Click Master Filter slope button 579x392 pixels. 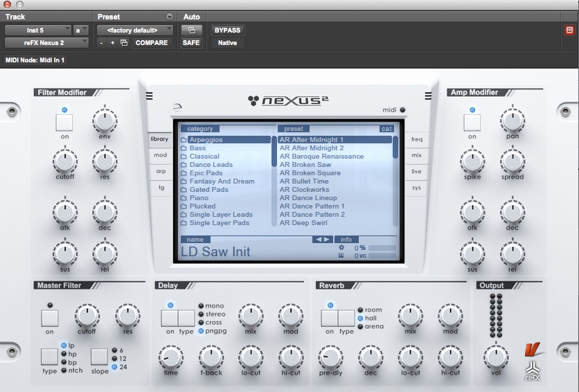coord(99,357)
